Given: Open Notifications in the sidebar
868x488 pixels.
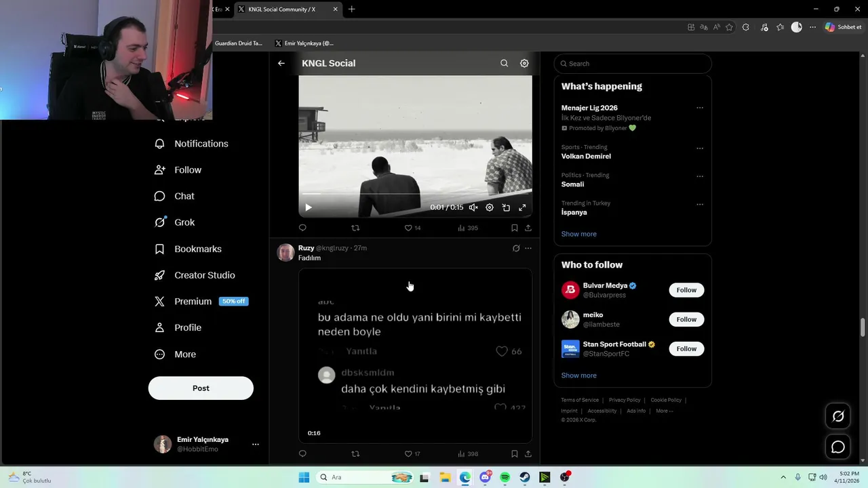Looking at the screenshot, I should pyautogui.click(x=191, y=144).
